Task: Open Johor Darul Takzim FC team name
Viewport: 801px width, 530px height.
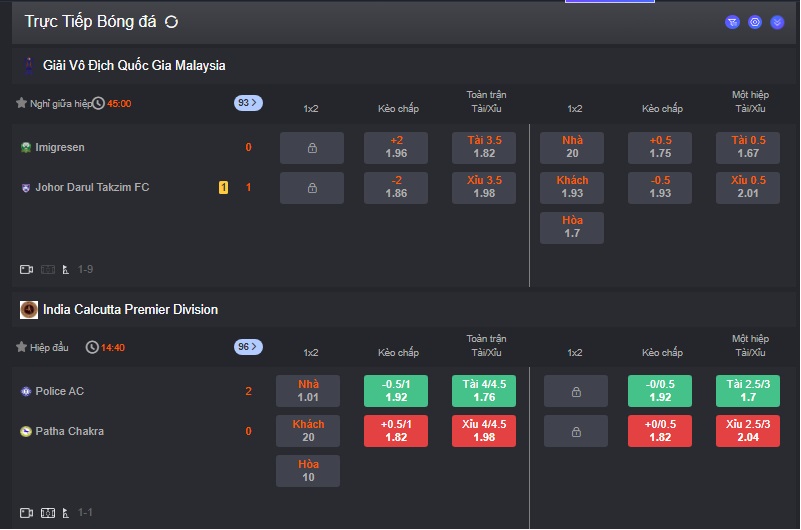Action: tap(92, 187)
